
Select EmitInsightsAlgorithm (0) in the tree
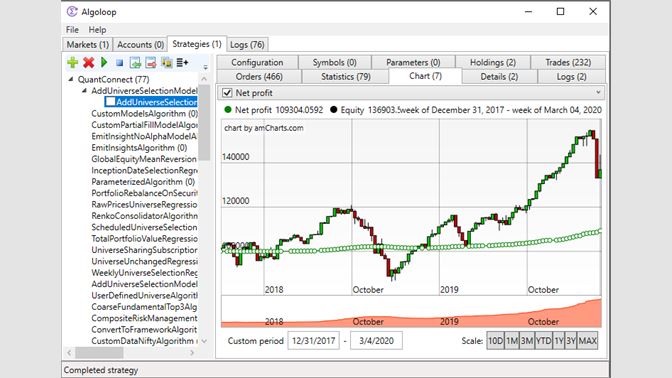coord(139,148)
